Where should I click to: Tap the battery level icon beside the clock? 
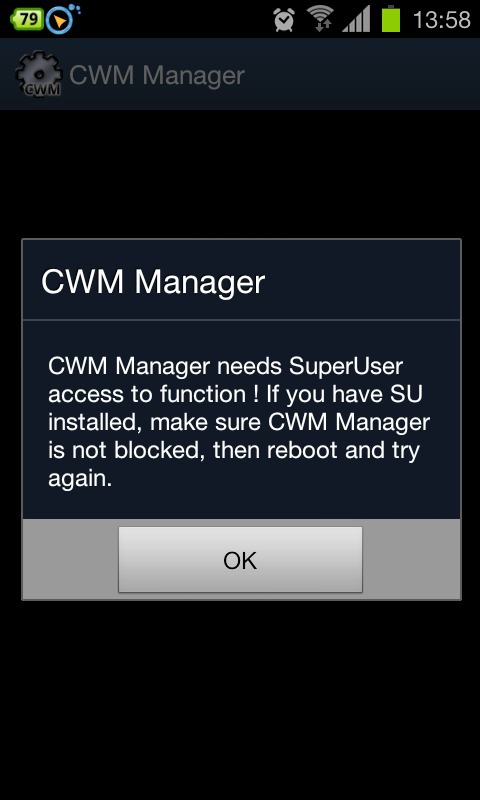click(x=391, y=19)
